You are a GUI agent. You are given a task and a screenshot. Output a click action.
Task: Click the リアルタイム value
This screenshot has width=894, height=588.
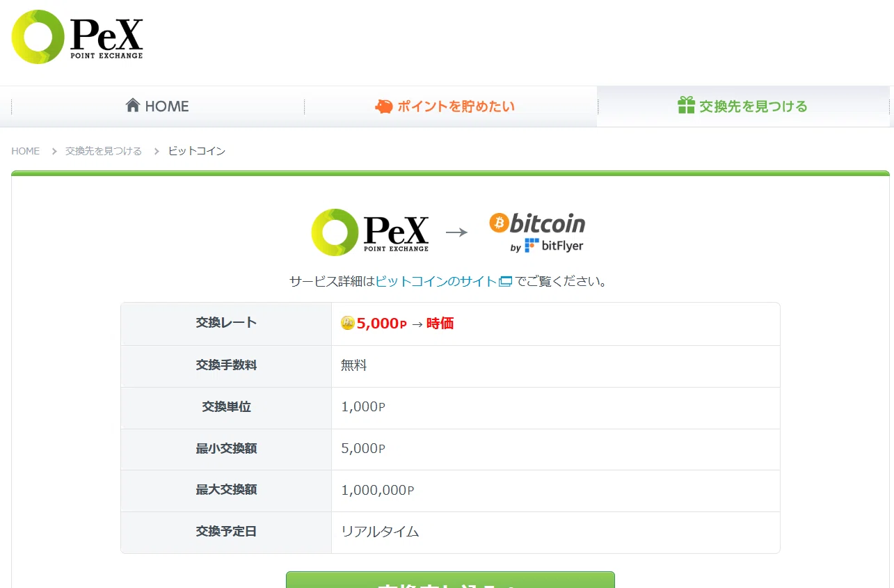tap(380, 532)
